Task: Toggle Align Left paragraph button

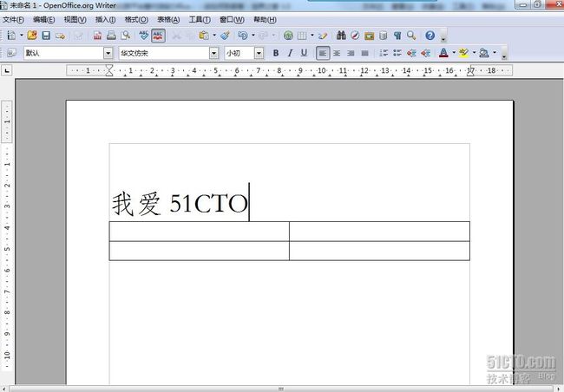Action: (323, 53)
